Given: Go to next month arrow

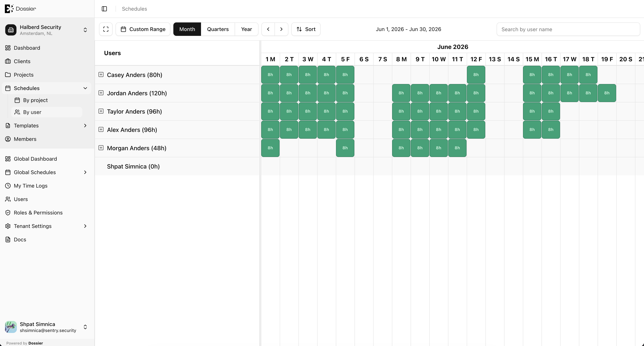Looking at the screenshot, I should pos(281,29).
